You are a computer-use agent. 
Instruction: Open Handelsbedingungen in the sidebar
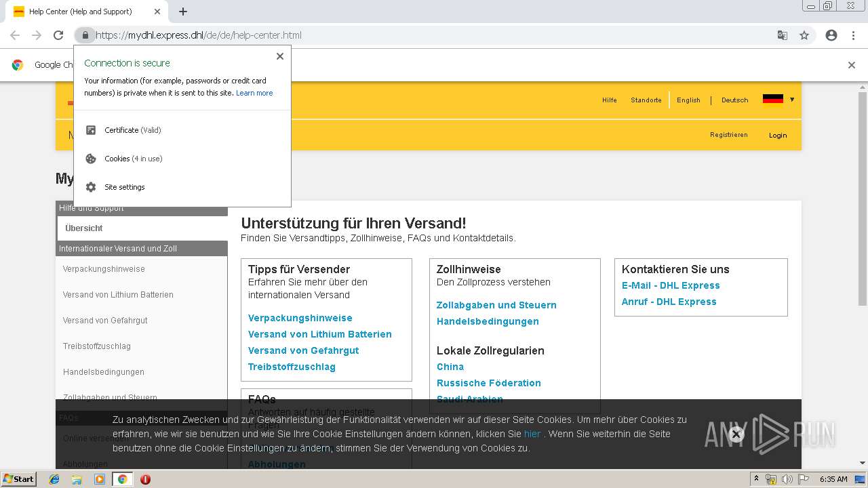104,372
